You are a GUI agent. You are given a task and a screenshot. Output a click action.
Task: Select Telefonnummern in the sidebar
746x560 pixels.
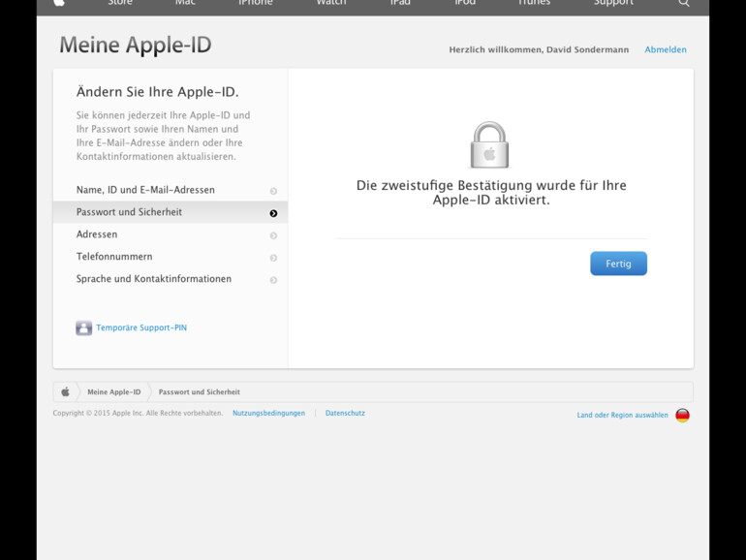(171, 257)
